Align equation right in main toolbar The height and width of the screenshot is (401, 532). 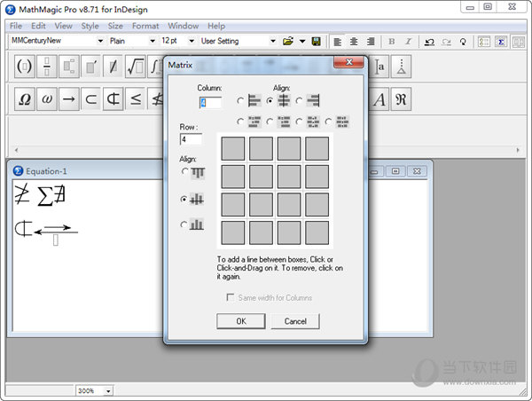(x=371, y=42)
